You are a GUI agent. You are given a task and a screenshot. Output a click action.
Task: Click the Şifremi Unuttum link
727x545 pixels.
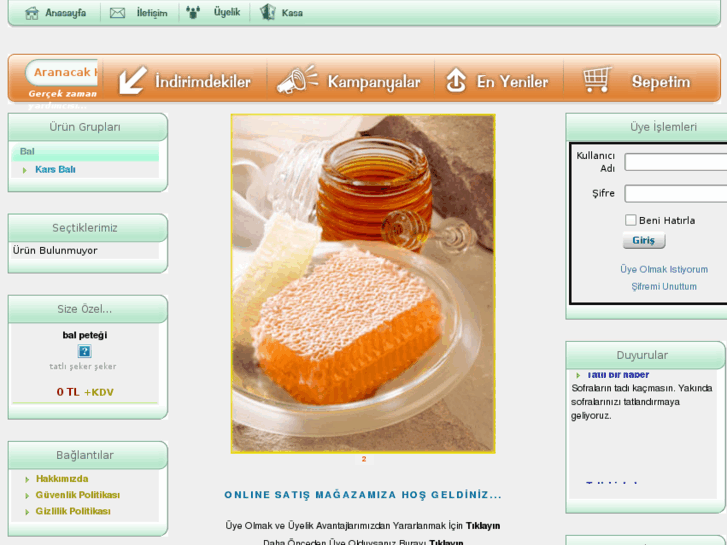pyautogui.click(x=664, y=287)
